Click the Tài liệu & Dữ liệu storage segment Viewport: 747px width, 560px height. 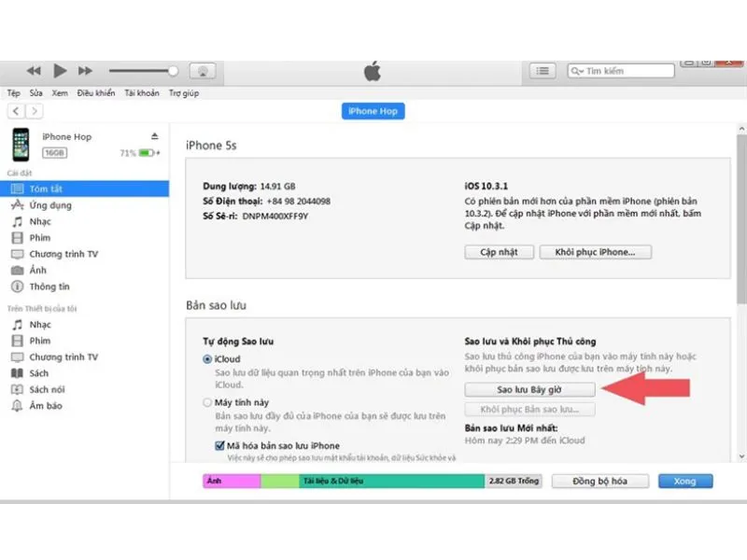tap(392, 481)
